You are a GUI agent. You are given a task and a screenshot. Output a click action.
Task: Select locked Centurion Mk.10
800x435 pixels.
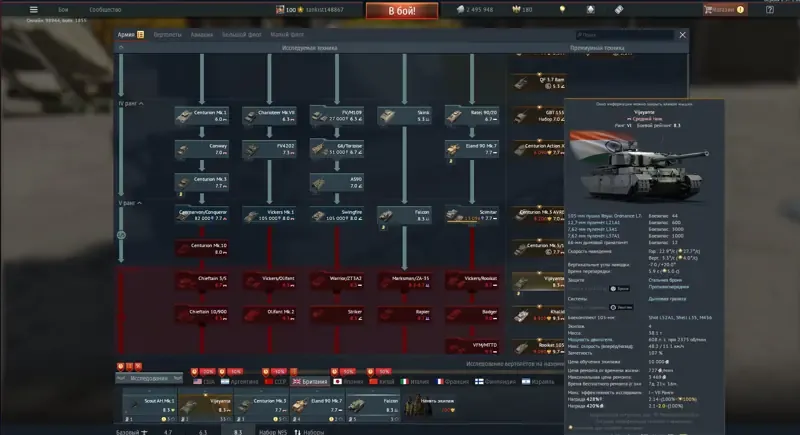pyautogui.click(x=202, y=248)
